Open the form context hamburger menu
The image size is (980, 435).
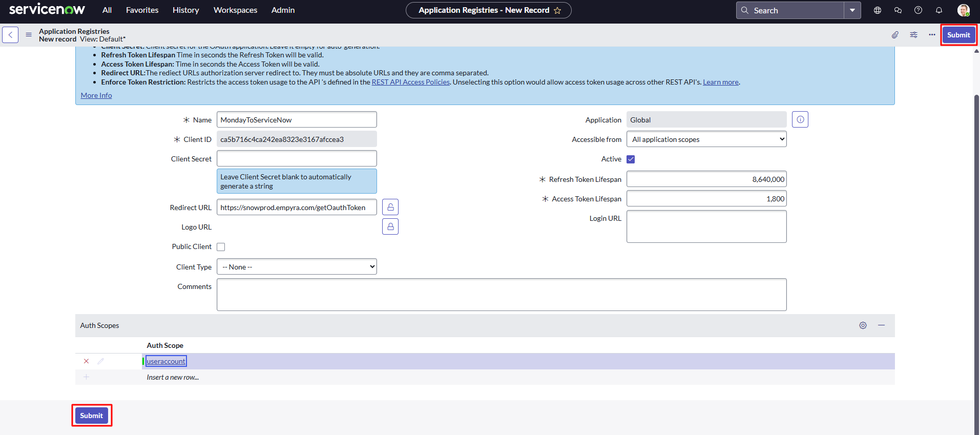click(29, 35)
